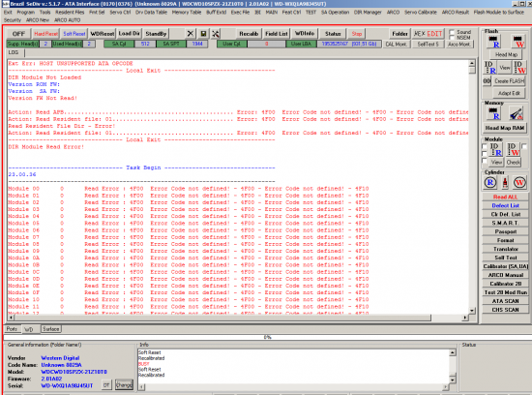The image size is (532, 395).
Task: Tick the NSEM checkbox
Action: pos(452,37)
